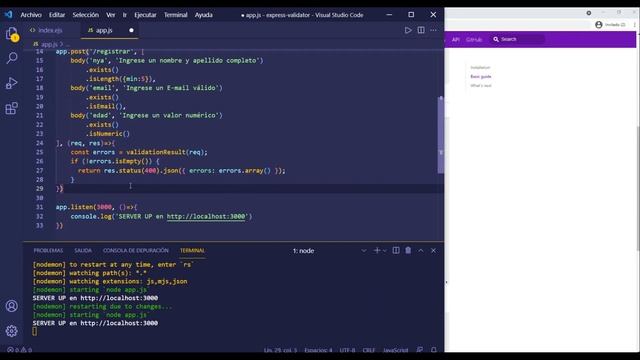Screen dimensions: 640x360
Task: Click the browser extensions icon
Action: 589,13
